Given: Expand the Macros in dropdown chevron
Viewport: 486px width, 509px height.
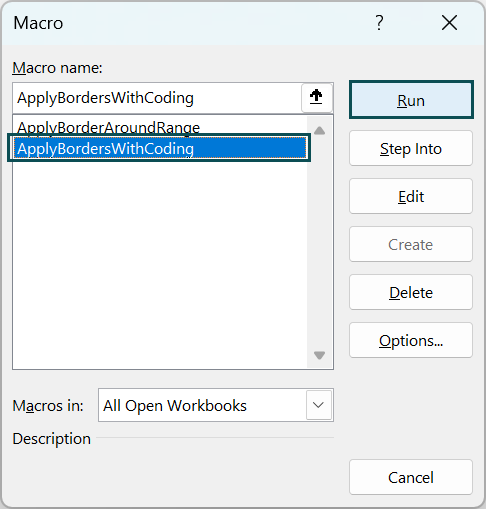Looking at the screenshot, I should [x=319, y=405].
